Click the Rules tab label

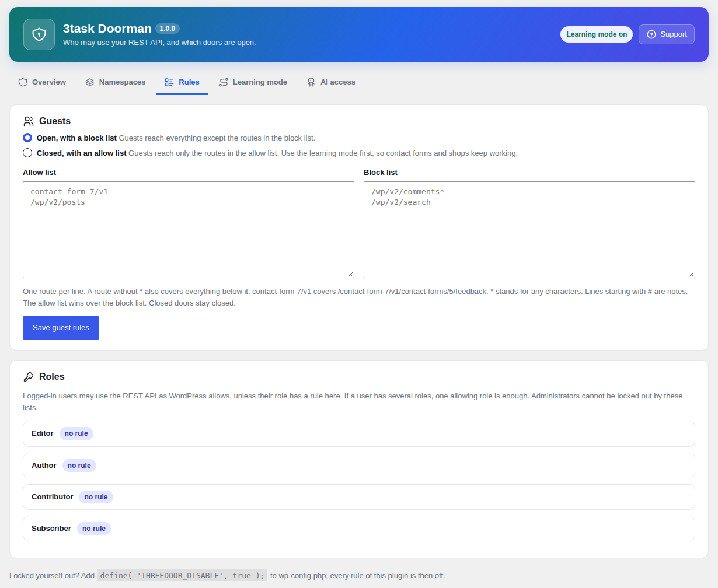(189, 82)
